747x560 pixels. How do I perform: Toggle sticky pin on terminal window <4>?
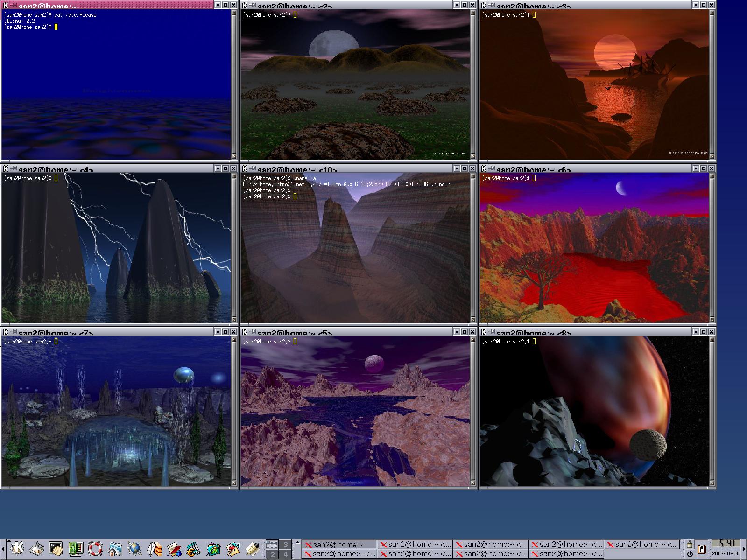point(13,168)
